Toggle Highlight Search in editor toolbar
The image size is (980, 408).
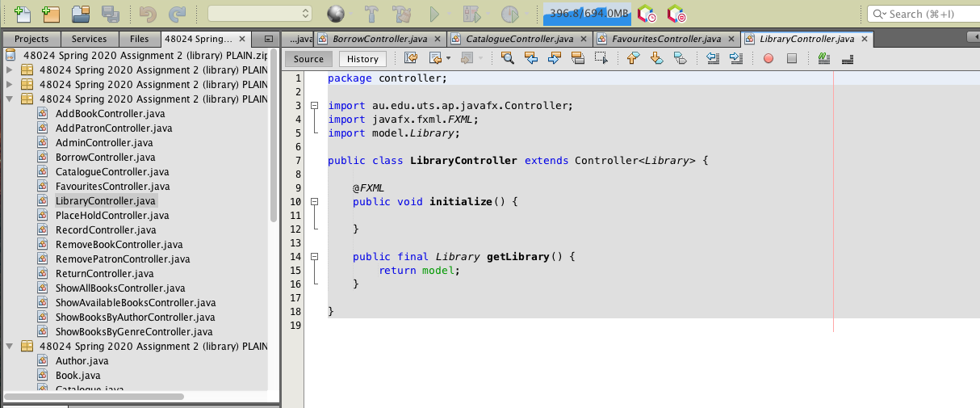pos(578,58)
